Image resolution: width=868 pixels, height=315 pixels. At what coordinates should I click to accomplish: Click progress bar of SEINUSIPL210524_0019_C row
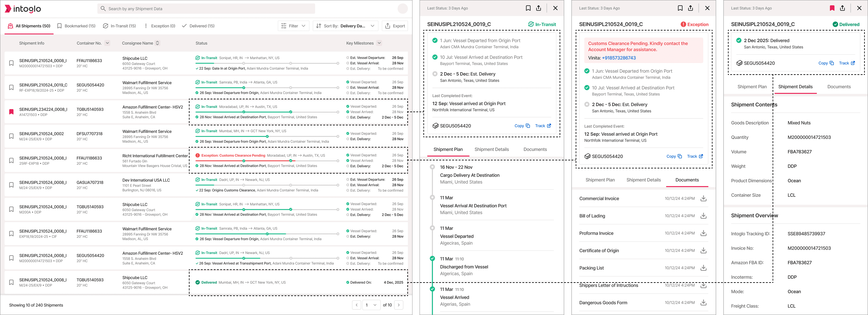[x=267, y=88]
